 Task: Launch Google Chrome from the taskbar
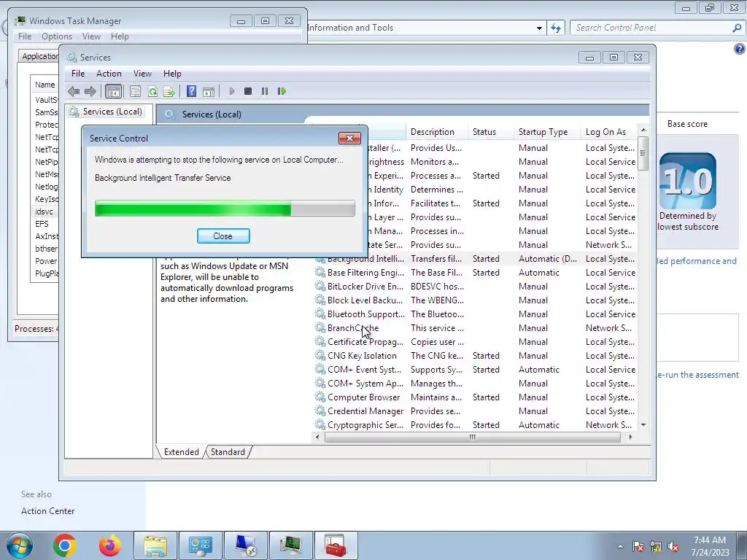point(65,545)
